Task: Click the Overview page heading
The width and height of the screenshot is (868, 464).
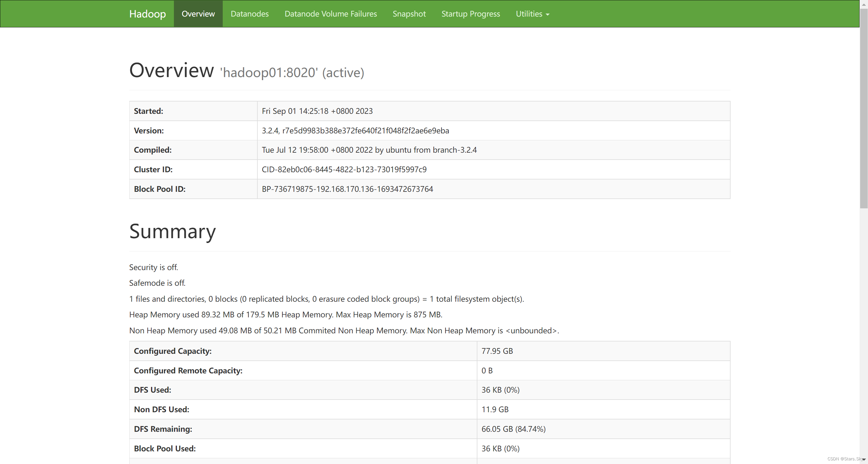Action: [171, 71]
